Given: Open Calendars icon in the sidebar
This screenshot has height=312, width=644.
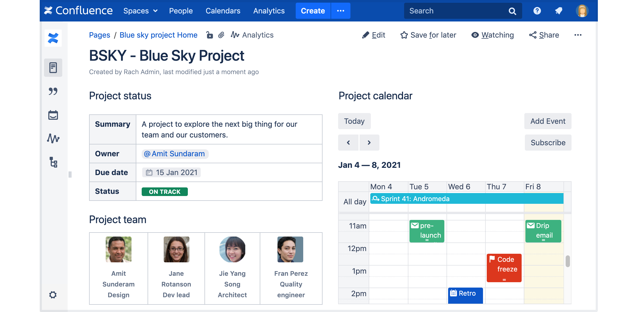Looking at the screenshot, I should pyautogui.click(x=53, y=115).
